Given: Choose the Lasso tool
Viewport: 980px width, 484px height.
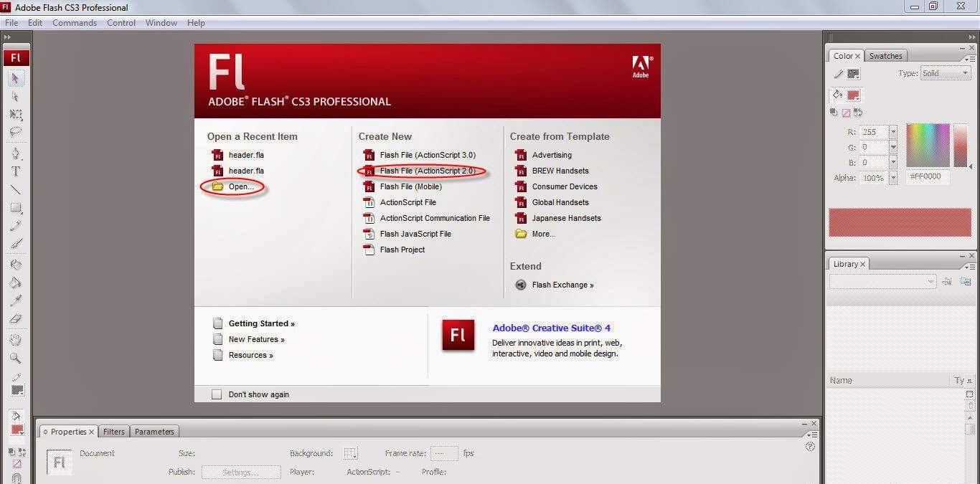Looking at the screenshot, I should click(x=16, y=129).
